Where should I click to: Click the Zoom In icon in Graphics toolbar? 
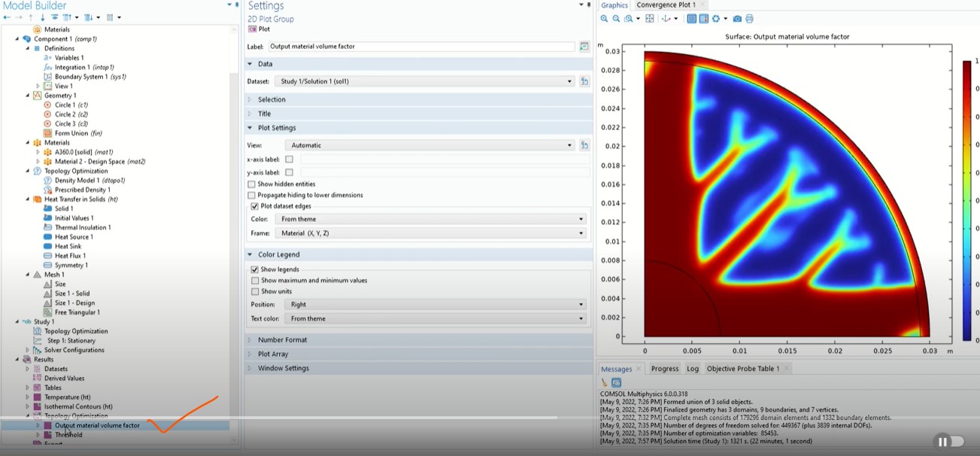tap(605, 19)
